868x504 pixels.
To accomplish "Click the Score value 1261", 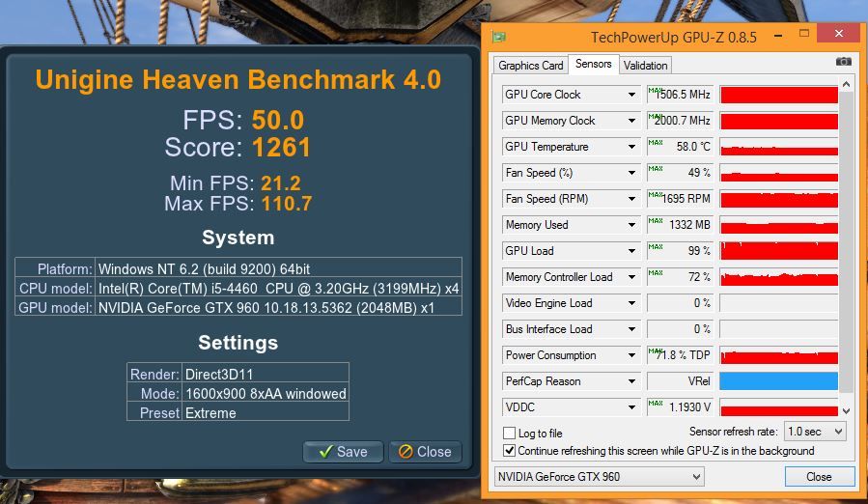I will click(x=281, y=148).
